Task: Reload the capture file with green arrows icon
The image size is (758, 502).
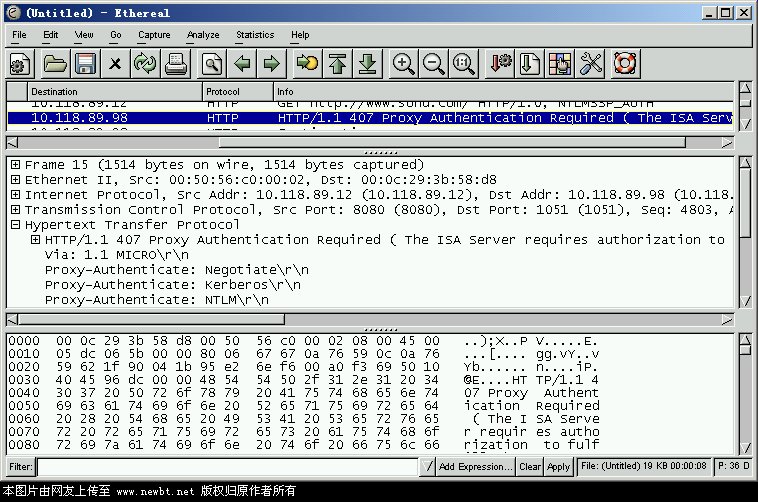Action: [x=145, y=63]
